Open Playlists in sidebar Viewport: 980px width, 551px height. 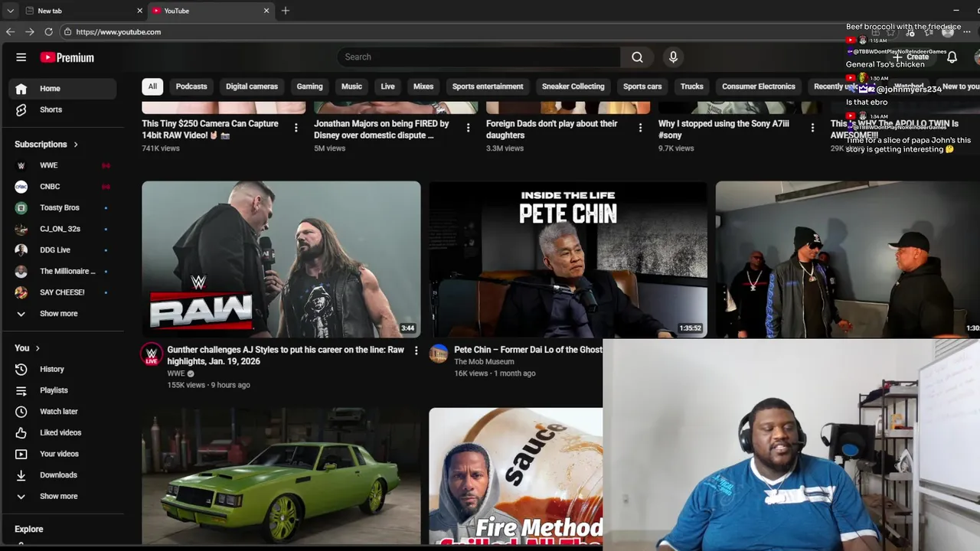point(63,390)
